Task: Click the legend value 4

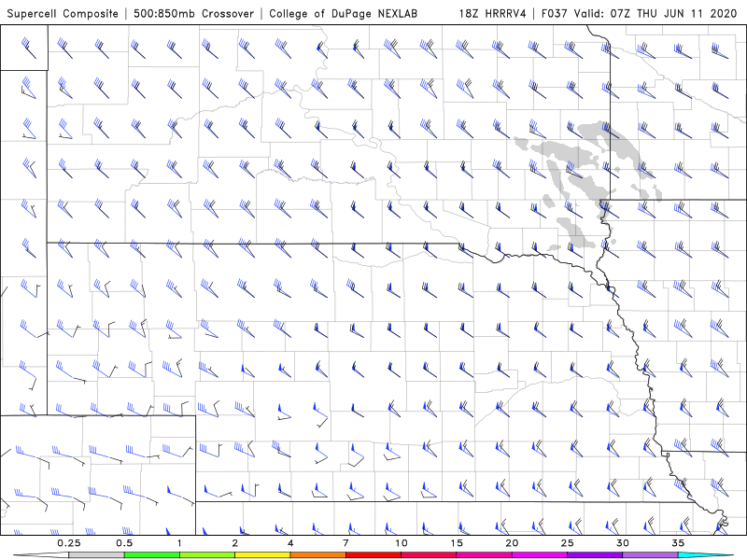Action: coord(290,543)
